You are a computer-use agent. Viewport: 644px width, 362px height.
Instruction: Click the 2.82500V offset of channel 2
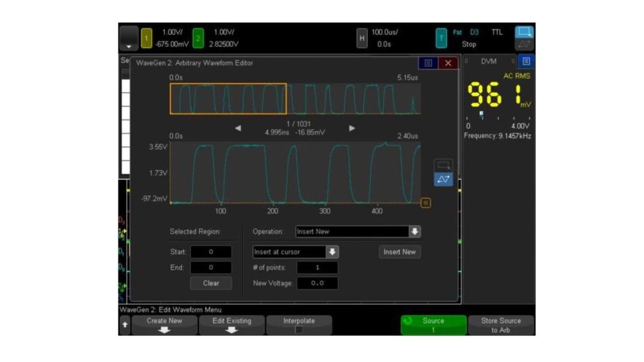click(224, 44)
